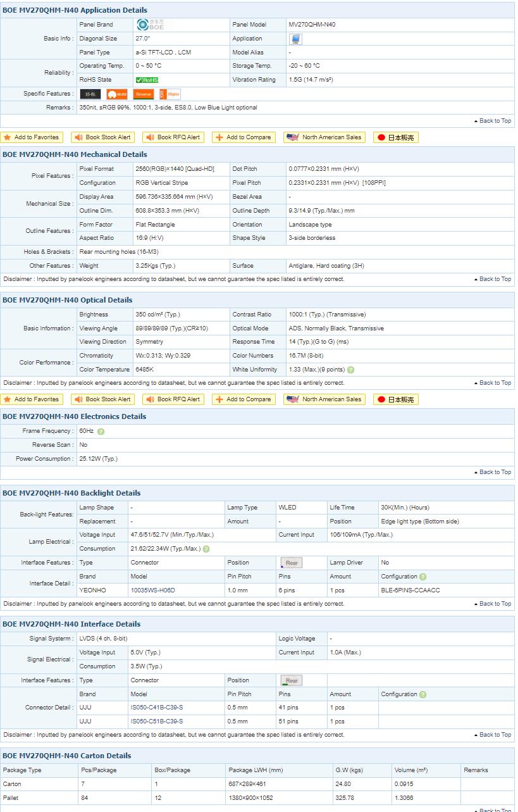
Task: Click connector model IS050-C51B-C39-S
Action: point(157,721)
